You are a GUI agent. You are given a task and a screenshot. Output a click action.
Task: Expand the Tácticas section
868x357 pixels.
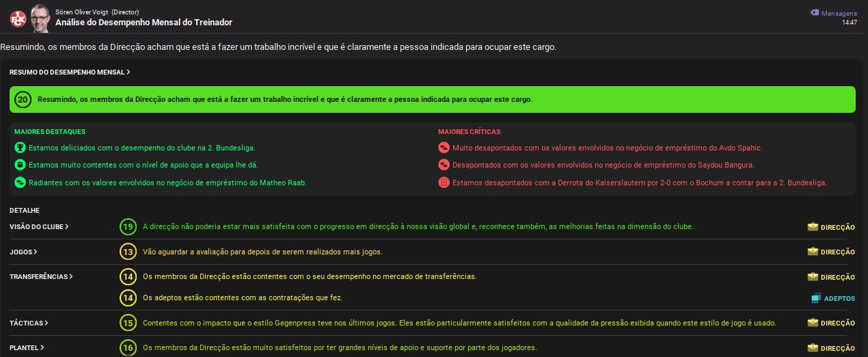29,323
